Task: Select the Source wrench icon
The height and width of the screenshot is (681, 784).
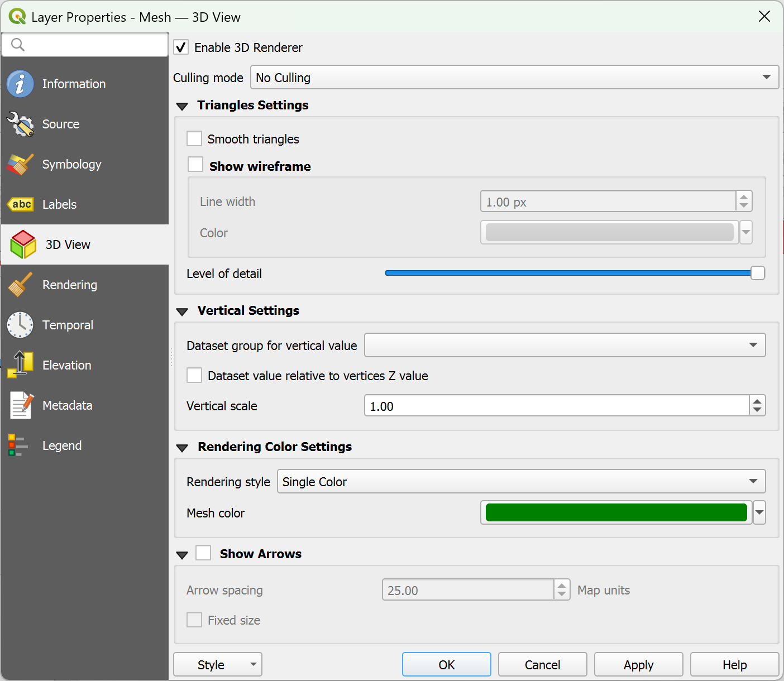Action: coord(21,124)
